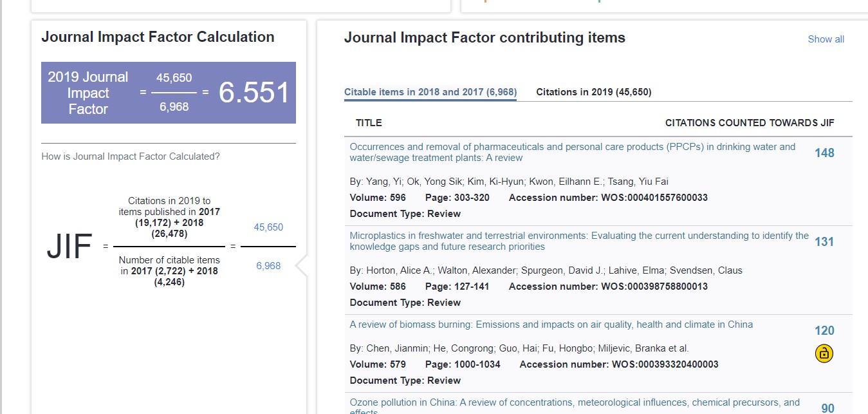
Task: Click the 120 citations count
Action: tap(824, 330)
